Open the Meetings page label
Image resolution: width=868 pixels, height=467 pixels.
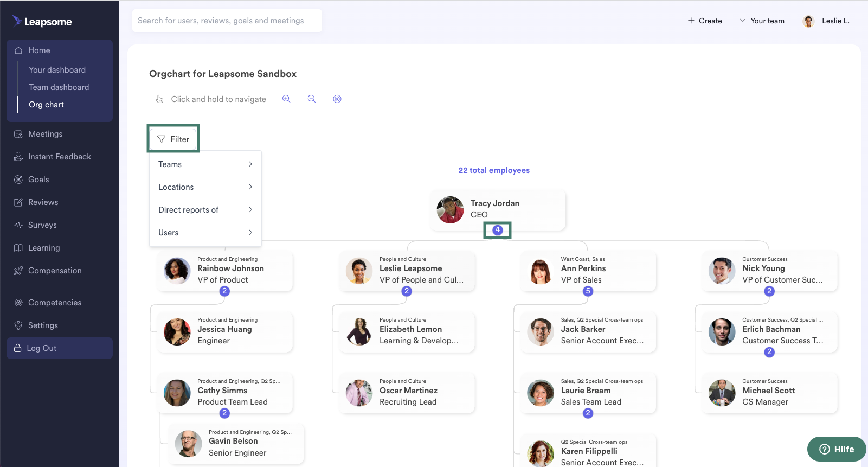pos(46,134)
